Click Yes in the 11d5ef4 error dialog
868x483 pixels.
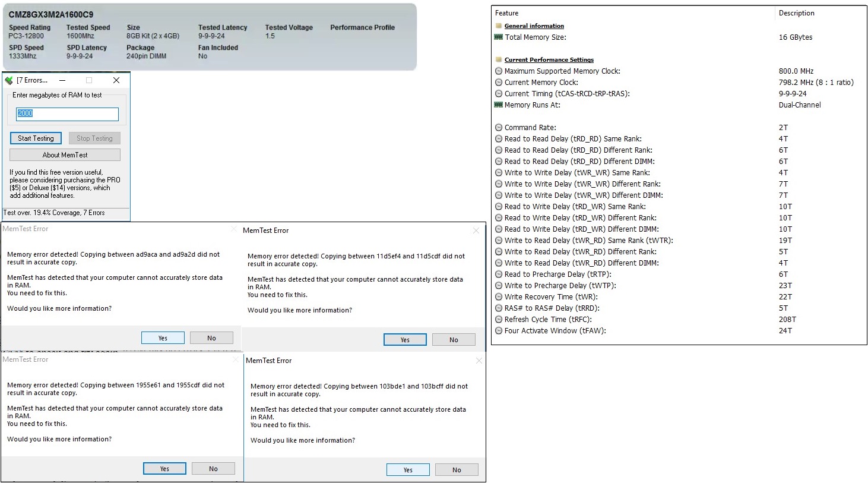coord(405,340)
